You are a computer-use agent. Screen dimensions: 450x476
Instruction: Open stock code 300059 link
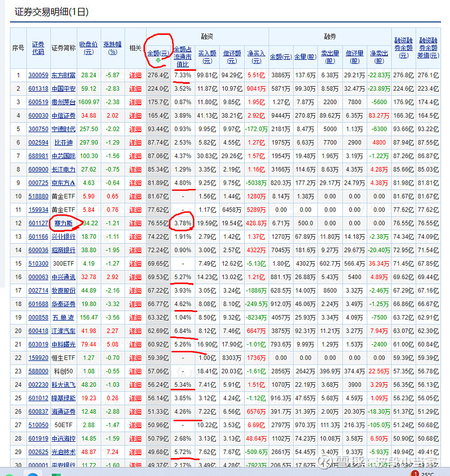pos(38,75)
